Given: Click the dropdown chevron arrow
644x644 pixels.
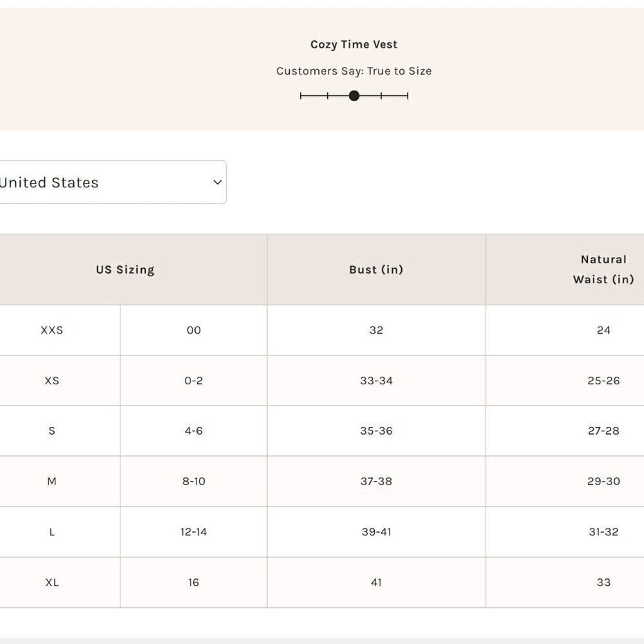Looking at the screenshot, I should (x=217, y=182).
